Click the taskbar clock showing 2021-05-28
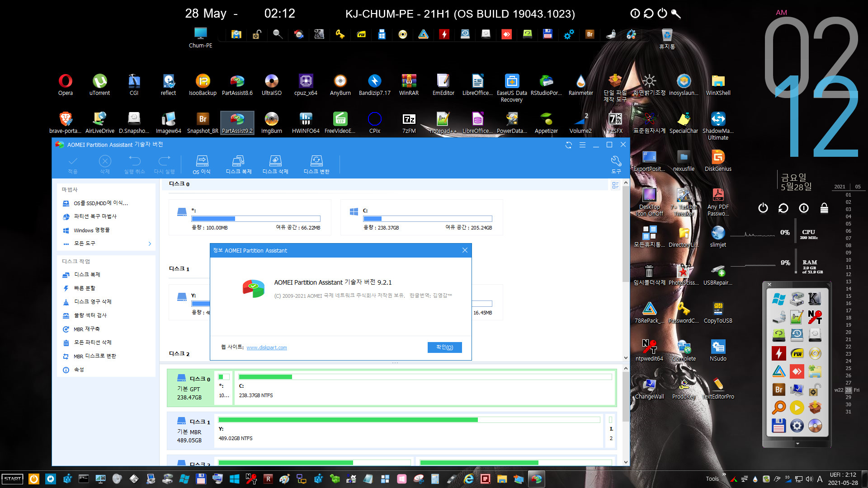Image resolution: width=868 pixels, height=488 pixels. [843, 479]
